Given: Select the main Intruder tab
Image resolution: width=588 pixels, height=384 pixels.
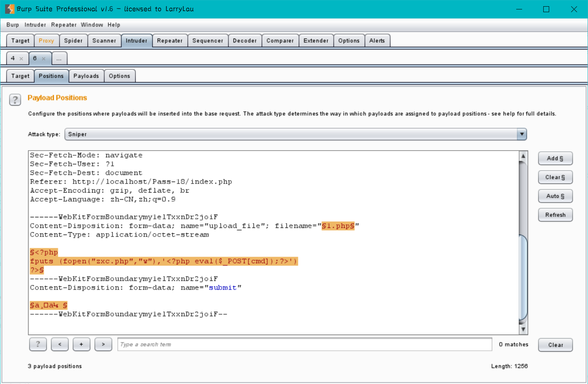Looking at the screenshot, I should pyautogui.click(x=137, y=41).
